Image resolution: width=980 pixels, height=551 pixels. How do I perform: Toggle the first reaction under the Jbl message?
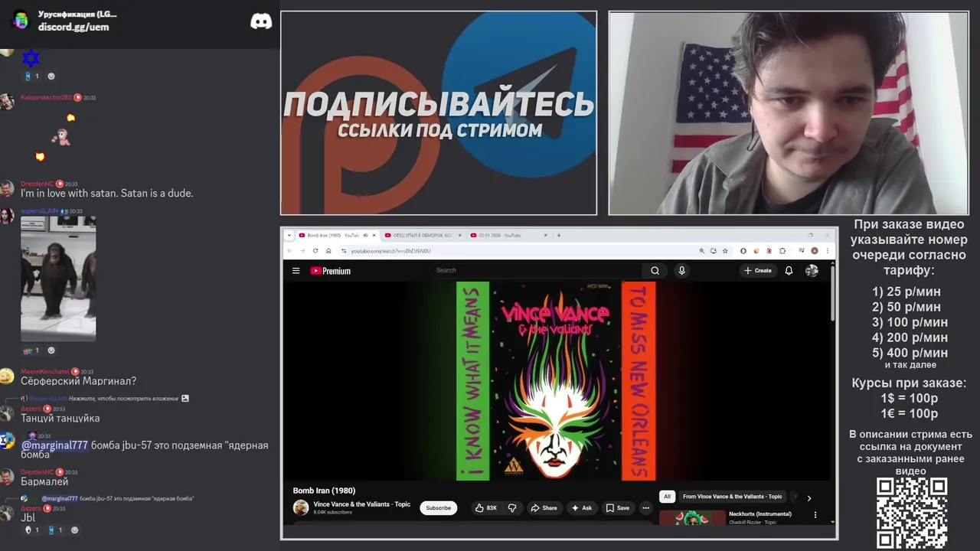(x=31, y=530)
